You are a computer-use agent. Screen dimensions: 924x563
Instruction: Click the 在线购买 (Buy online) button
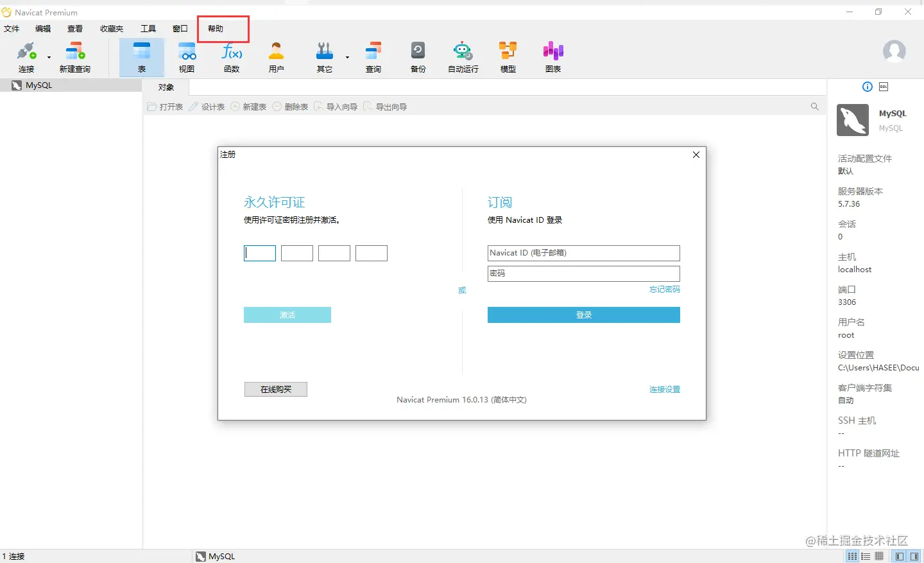(x=276, y=389)
